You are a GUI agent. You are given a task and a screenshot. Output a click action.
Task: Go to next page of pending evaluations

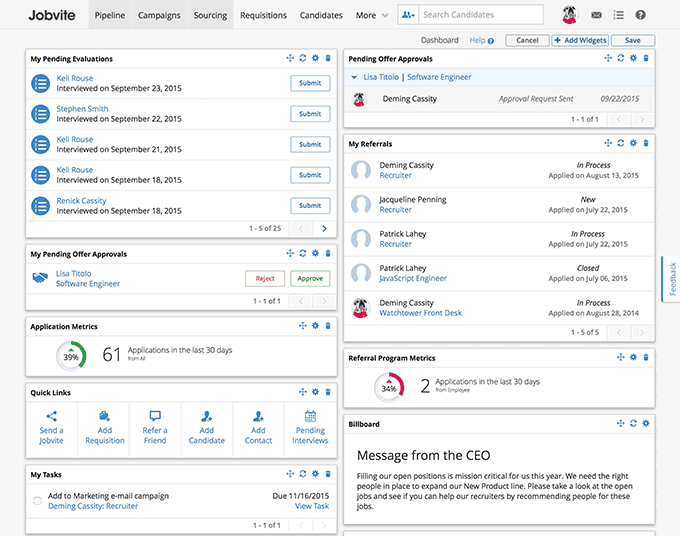[324, 228]
